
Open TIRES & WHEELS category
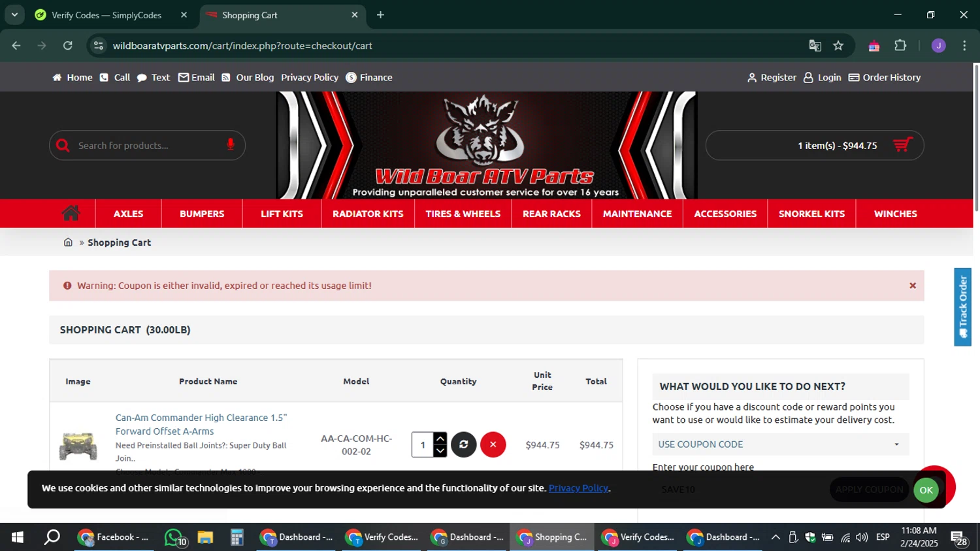coord(463,214)
